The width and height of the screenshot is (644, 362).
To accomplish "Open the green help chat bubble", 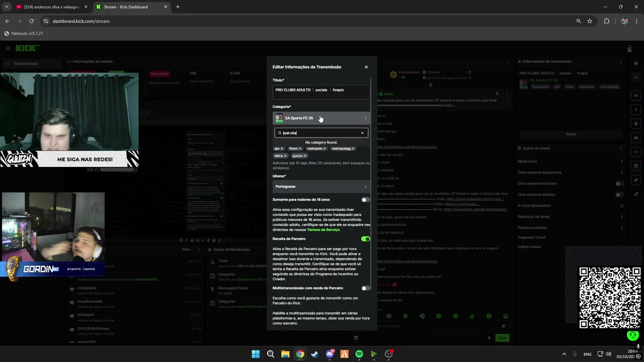I will (632, 335).
